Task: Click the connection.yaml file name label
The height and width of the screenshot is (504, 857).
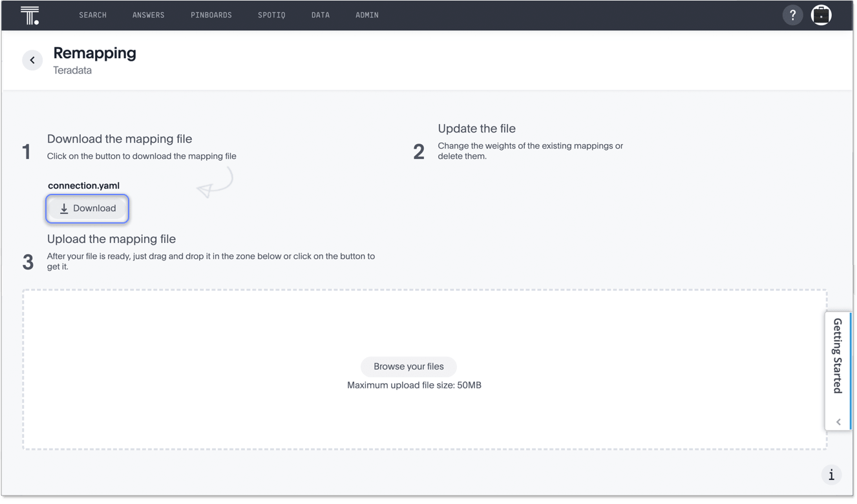Action: pyautogui.click(x=83, y=185)
